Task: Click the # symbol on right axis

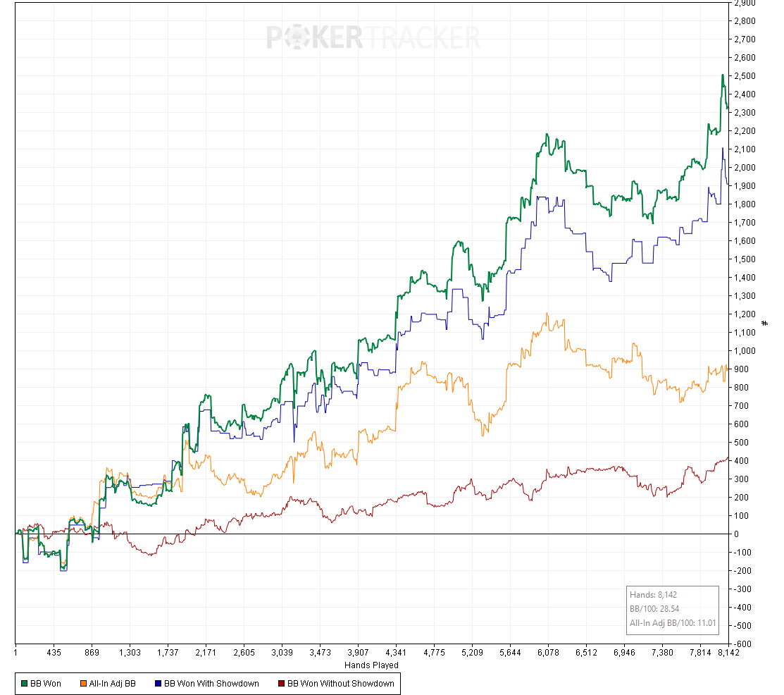Action: (764, 324)
